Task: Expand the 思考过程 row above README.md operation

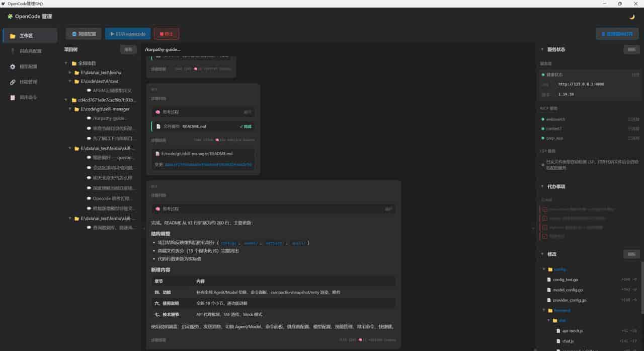Action: point(203,112)
